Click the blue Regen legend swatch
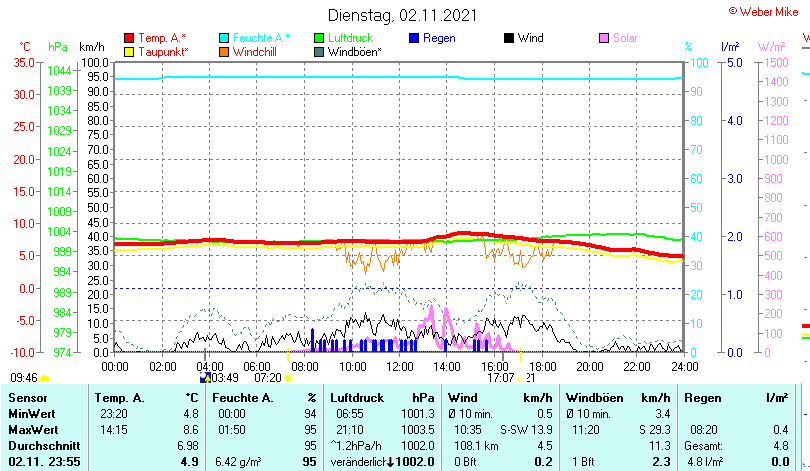 click(x=414, y=38)
